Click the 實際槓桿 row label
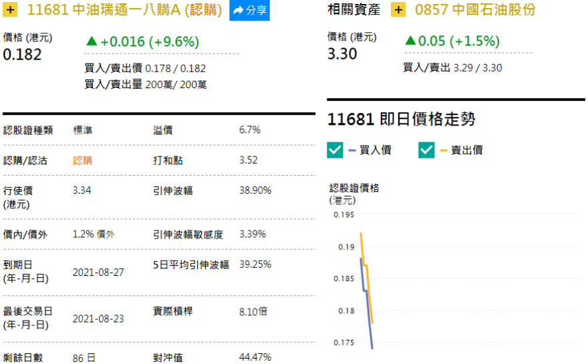Screen dimensions: 588x364 coord(173,311)
